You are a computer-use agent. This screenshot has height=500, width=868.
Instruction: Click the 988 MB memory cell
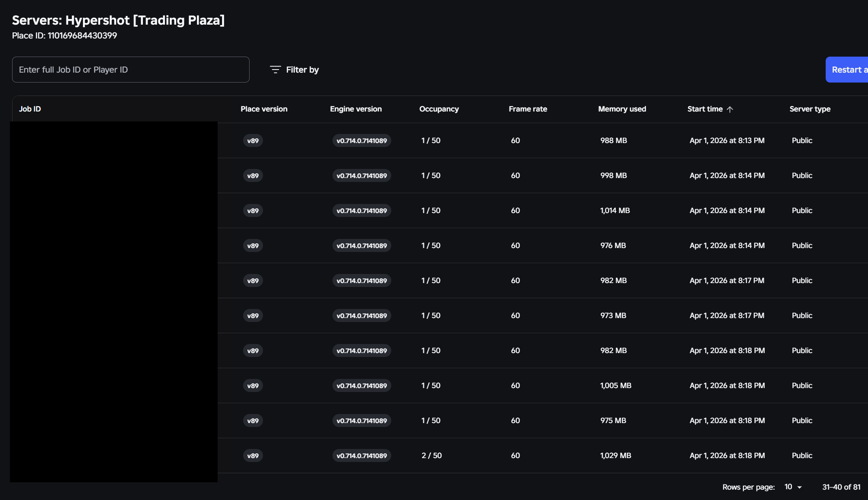click(614, 140)
